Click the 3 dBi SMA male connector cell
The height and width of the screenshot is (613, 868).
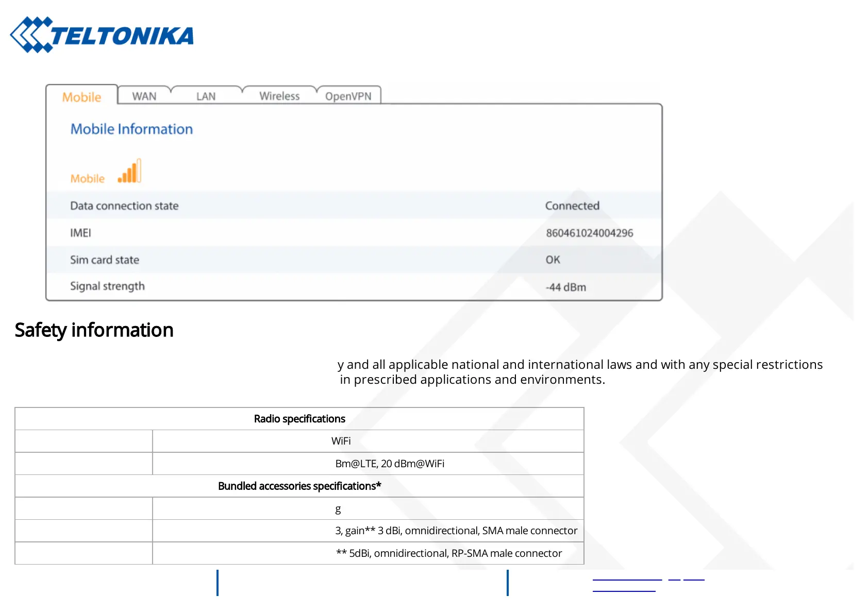pos(368,531)
